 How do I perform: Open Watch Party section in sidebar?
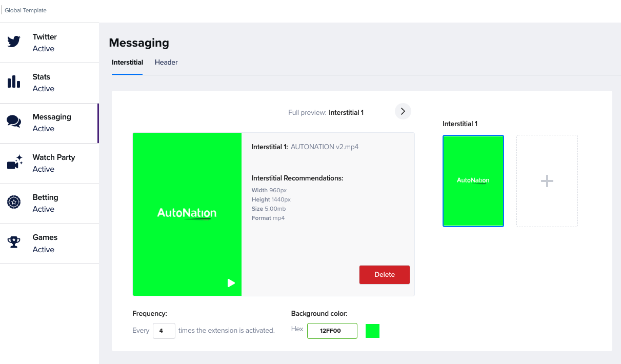point(49,164)
